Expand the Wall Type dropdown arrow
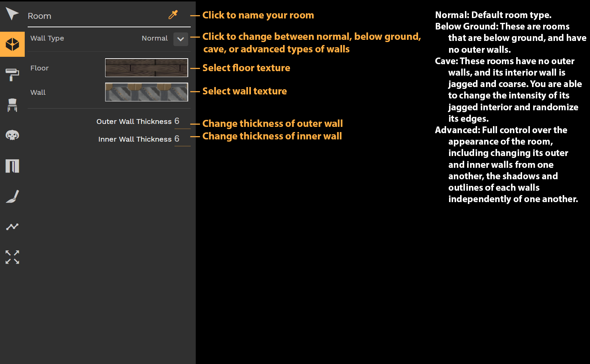Viewport: 590px width, 364px height. coord(180,39)
